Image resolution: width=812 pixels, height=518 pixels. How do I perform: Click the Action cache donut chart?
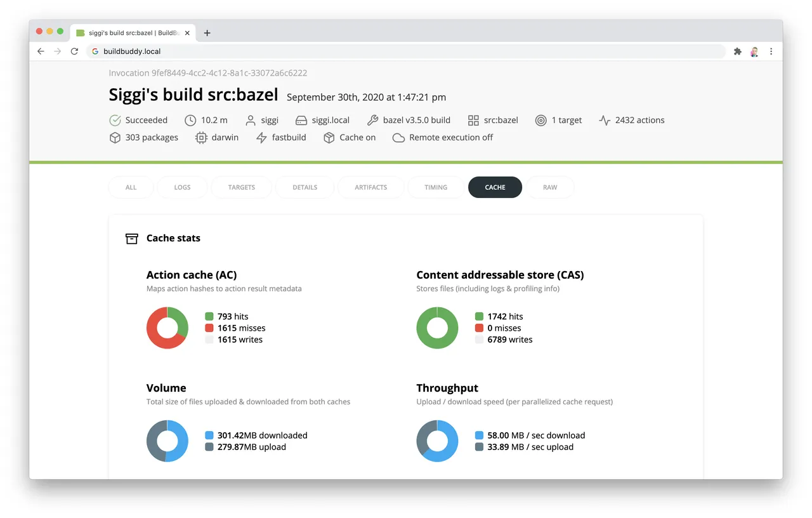(167, 328)
